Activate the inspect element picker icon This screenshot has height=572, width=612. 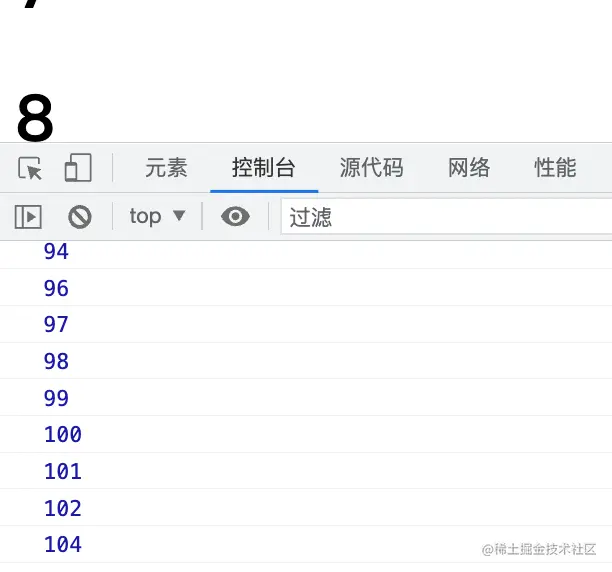click(x=30, y=168)
